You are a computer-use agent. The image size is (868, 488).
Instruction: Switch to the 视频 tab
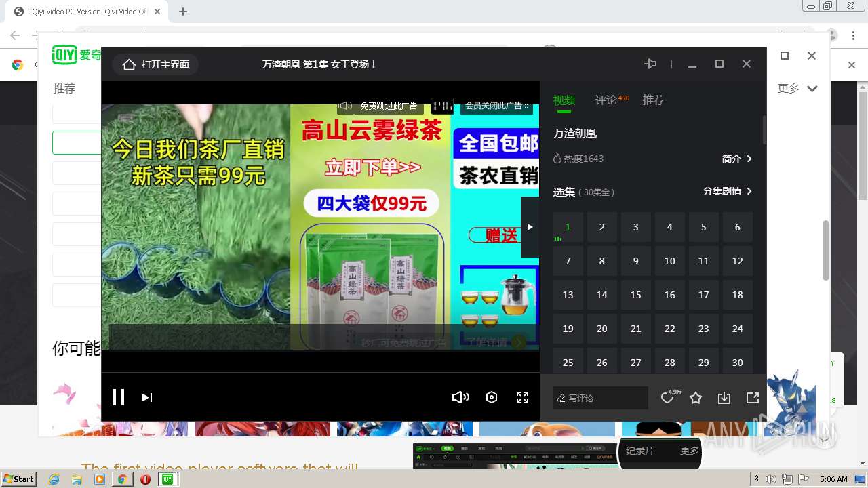pos(564,100)
